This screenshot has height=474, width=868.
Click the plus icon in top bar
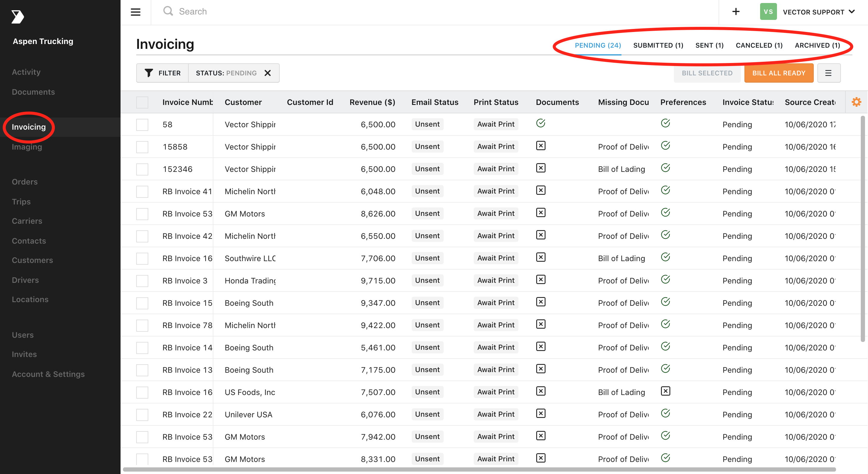[x=736, y=12]
